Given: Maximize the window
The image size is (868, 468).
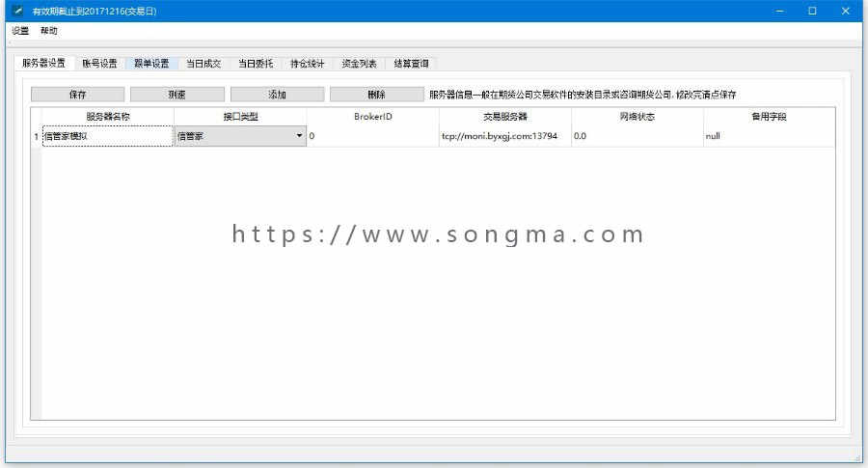Looking at the screenshot, I should (x=812, y=11).
